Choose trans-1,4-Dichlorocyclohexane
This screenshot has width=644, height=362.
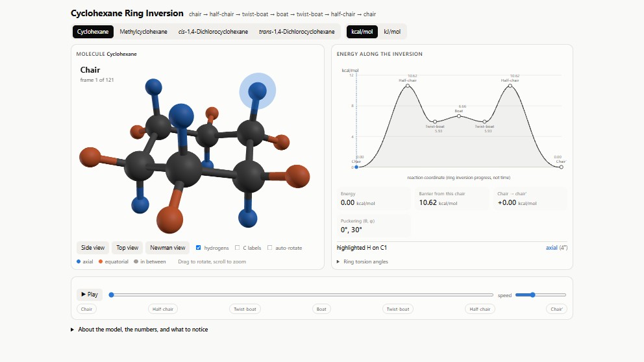[x=297, y=32]
